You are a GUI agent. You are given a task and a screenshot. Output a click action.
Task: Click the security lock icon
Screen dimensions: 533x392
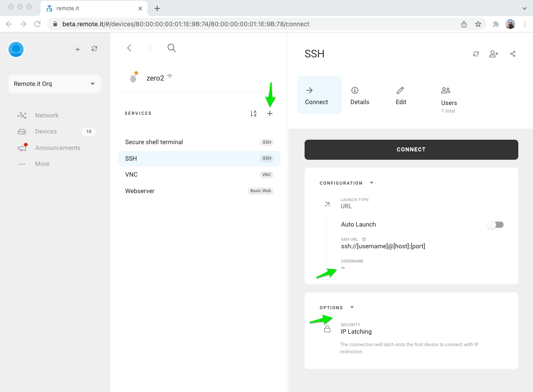327,329
